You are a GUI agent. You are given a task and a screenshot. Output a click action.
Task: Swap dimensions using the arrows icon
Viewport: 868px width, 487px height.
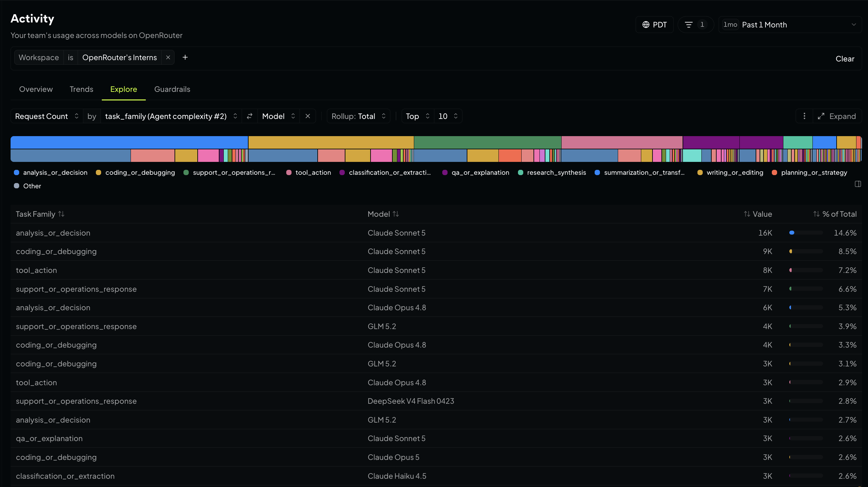(x=250, y=116)
